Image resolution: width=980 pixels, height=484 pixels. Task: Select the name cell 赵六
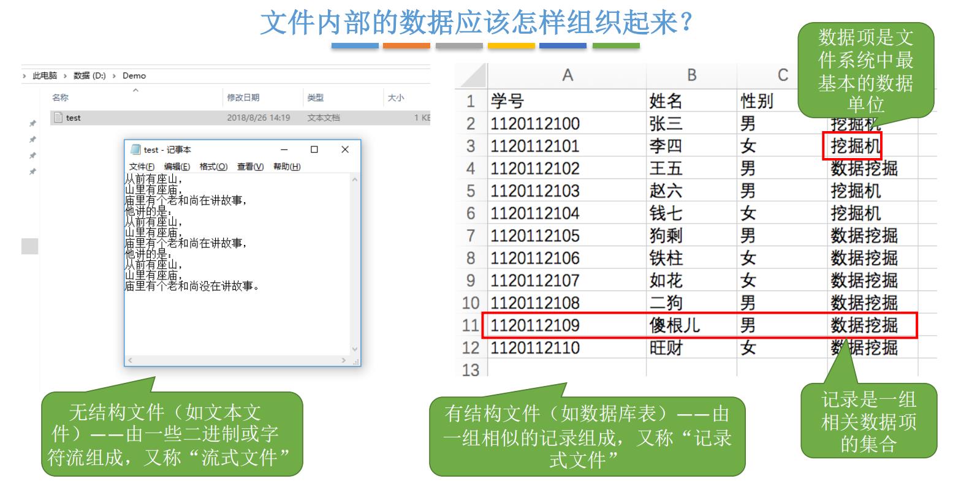tap(691, 191)
